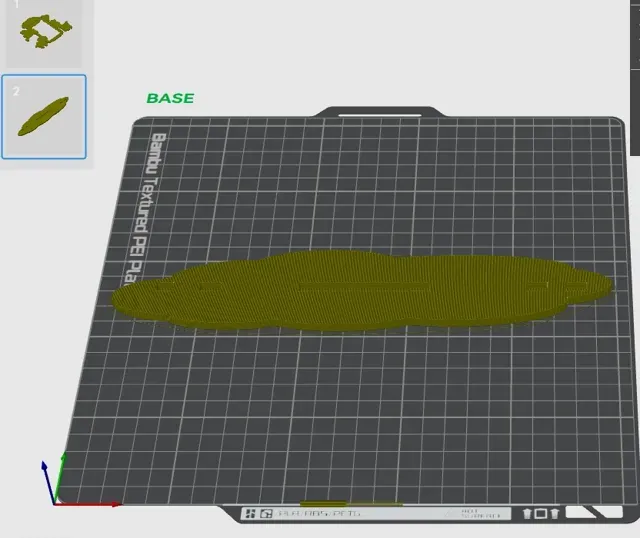Click the blue Z axis arrow

coord(48,482)
